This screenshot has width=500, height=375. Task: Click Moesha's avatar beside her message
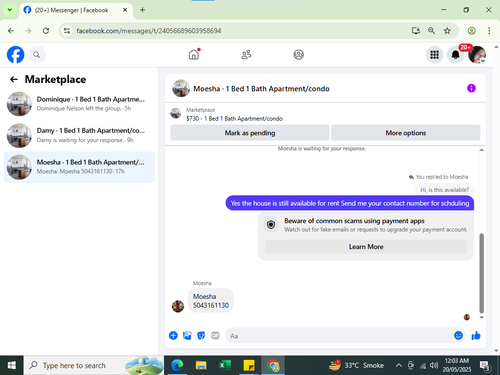pos(178,306)
